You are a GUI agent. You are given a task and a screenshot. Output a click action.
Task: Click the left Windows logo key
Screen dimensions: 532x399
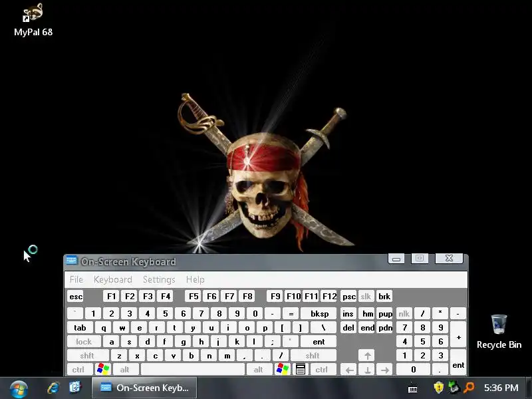[x=103, y=369]
